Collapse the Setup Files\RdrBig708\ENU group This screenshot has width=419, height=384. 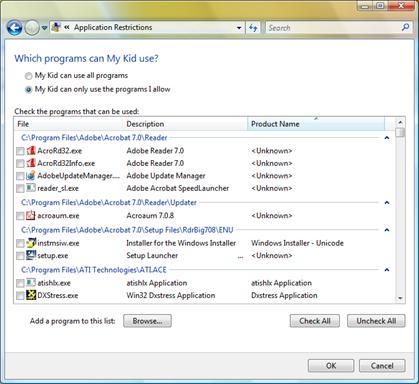(387, 230)
